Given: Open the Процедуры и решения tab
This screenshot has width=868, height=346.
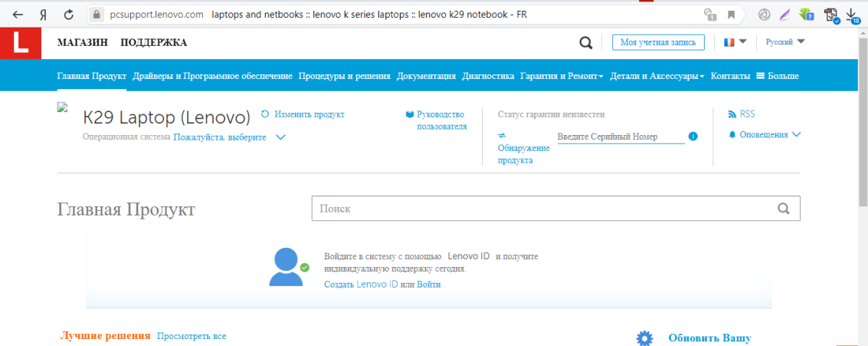Looking at the screenshot, I should tap(344, 76).
